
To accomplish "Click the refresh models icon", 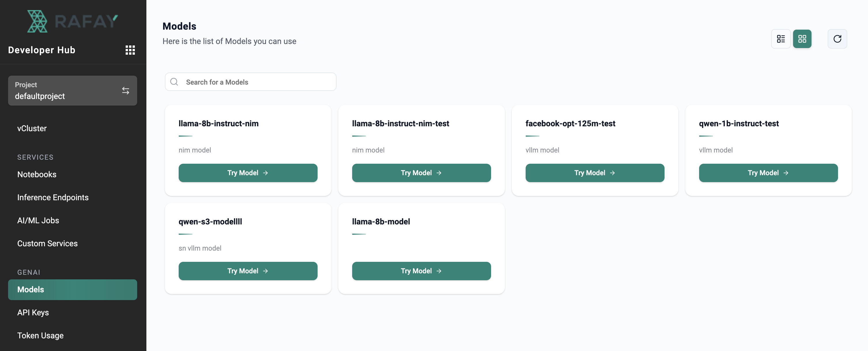I will (837, 39).
